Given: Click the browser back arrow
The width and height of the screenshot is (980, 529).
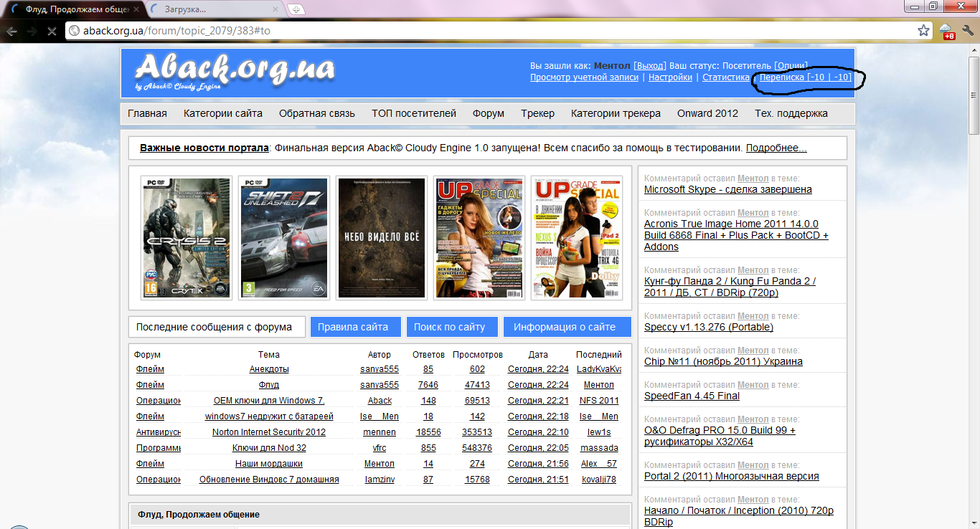Looking at the screenshot, I should [x=11, y=31].
